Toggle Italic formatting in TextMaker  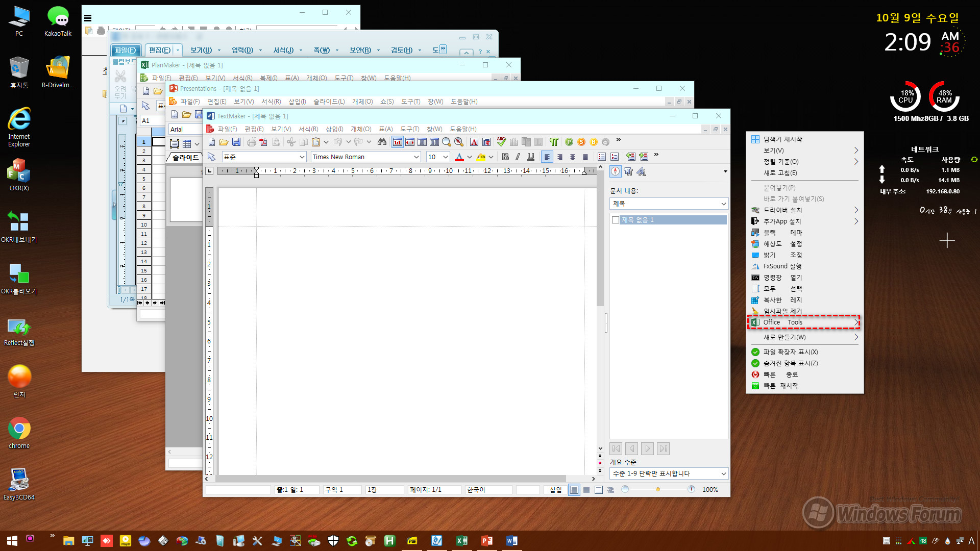coord(518,157)
